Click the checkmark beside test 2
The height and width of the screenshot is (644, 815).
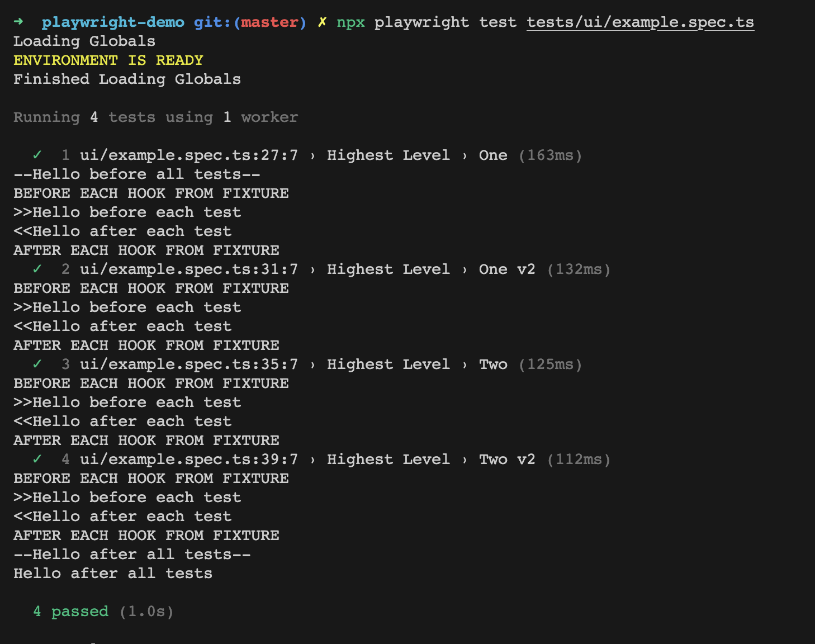[37, 269]
